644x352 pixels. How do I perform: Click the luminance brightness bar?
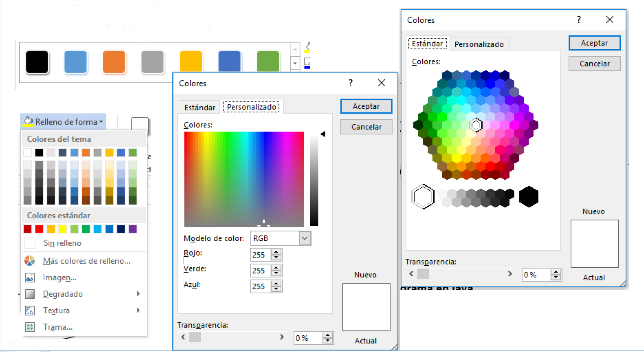[x=314, y=179]
